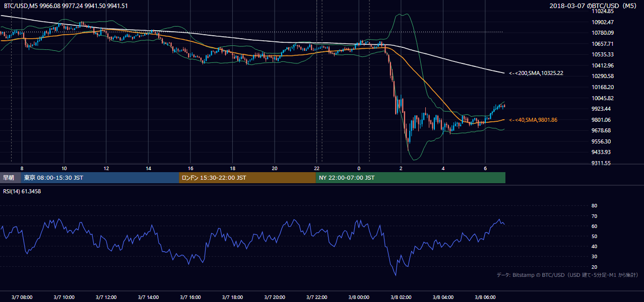
Task: Click the 3/8 02:00 date label
Action: point(401,297)
